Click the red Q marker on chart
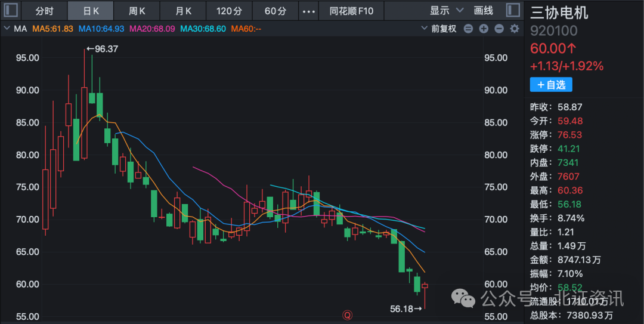The height and width of the screenshot is (324, 644). click(346, 314)
